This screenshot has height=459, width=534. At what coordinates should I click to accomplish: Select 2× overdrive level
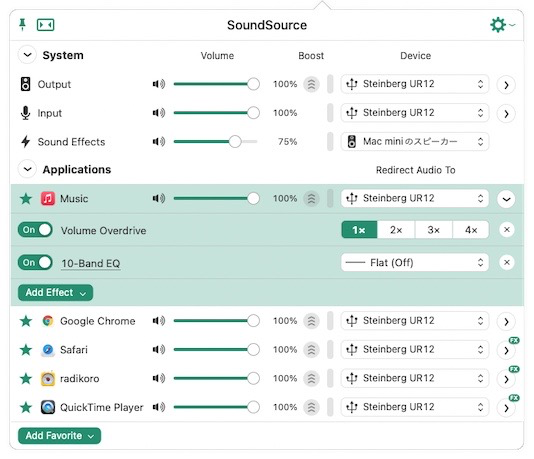click(396, 230)
